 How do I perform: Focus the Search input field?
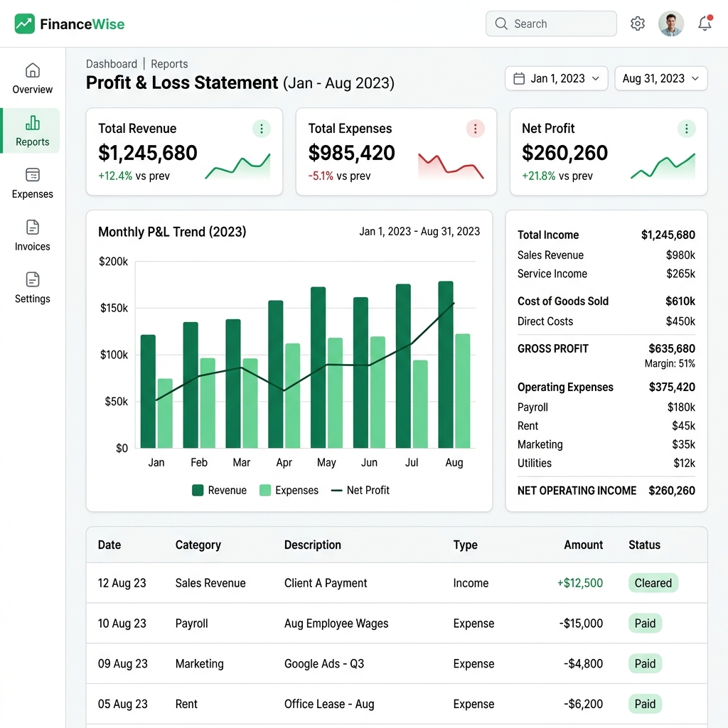[551, 23]
